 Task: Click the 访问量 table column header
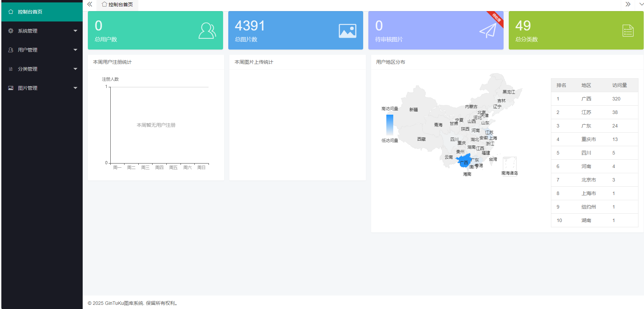tap(619, 85)
